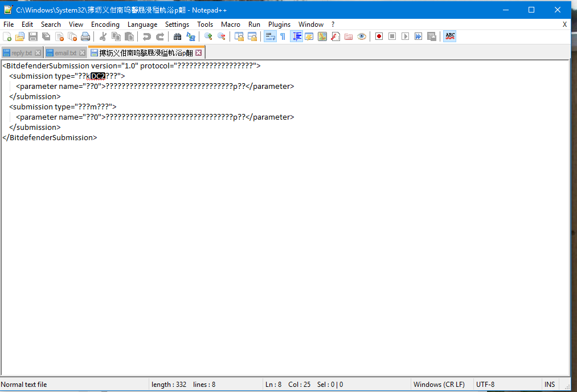Close the active garbled-name tab
577x392 pixels.
pyautogui.click(x=199, y=53)
